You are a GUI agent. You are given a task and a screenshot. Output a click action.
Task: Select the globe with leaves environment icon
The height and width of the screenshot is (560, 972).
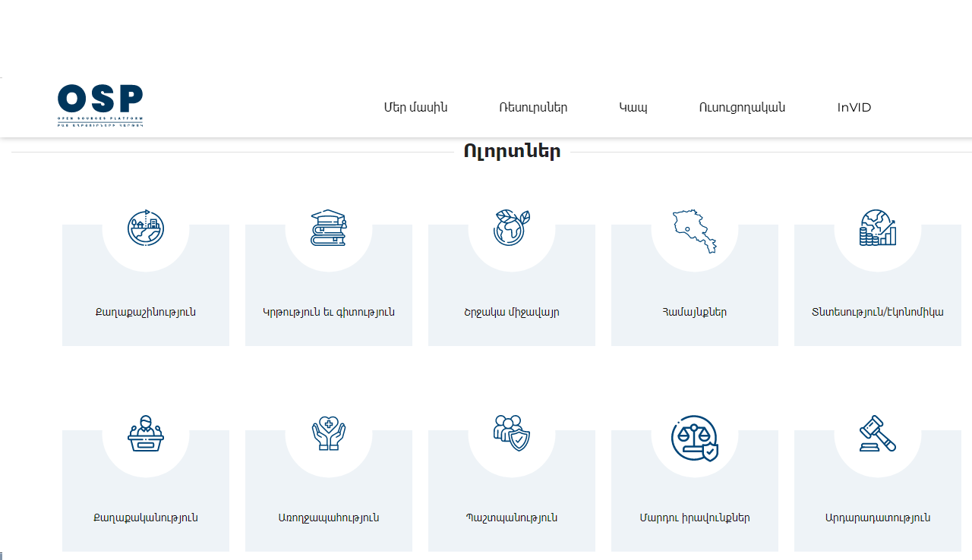click(512, 228)
